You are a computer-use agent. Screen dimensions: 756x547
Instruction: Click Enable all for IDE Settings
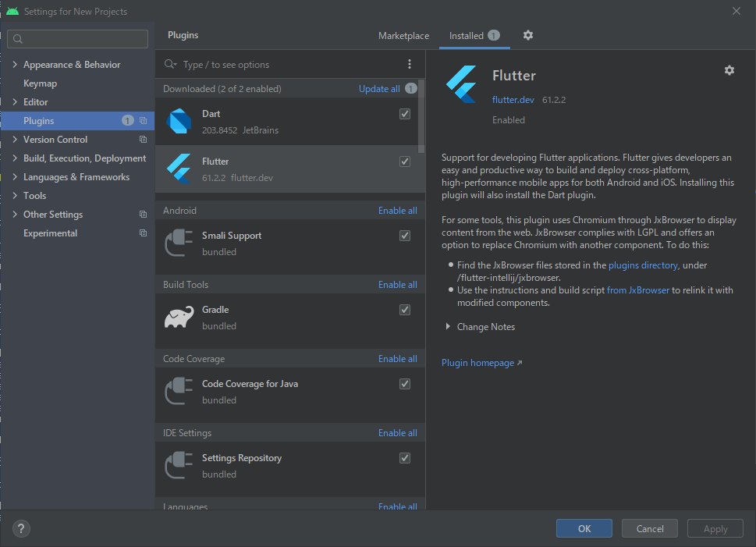click(397, 432)
